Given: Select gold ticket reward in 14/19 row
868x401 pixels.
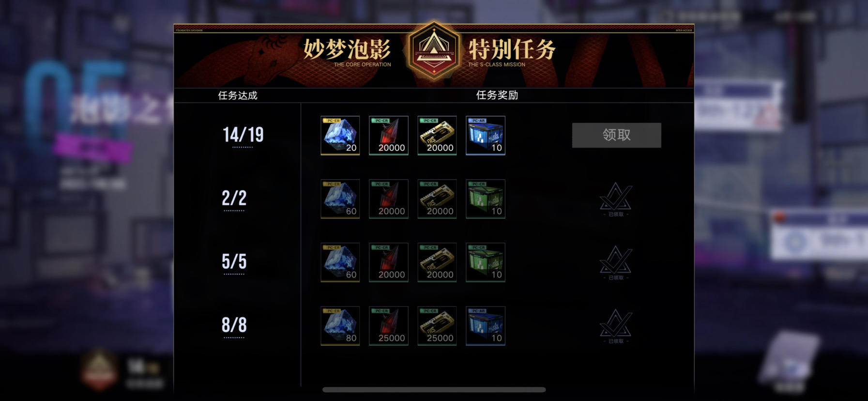Looking at the screenshot, I should click(437, 136).
